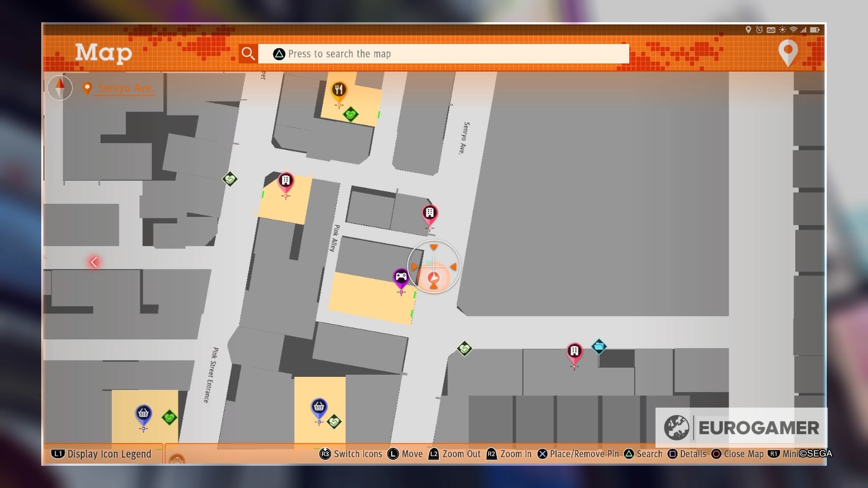Click the green handshake diamond beside center basket marker
Viewport: 868px width, 488px height.
pos(334,422)
